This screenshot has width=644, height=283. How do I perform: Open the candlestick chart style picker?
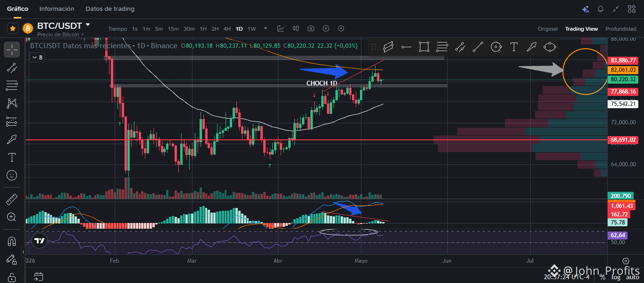click(x=296, y=28)
